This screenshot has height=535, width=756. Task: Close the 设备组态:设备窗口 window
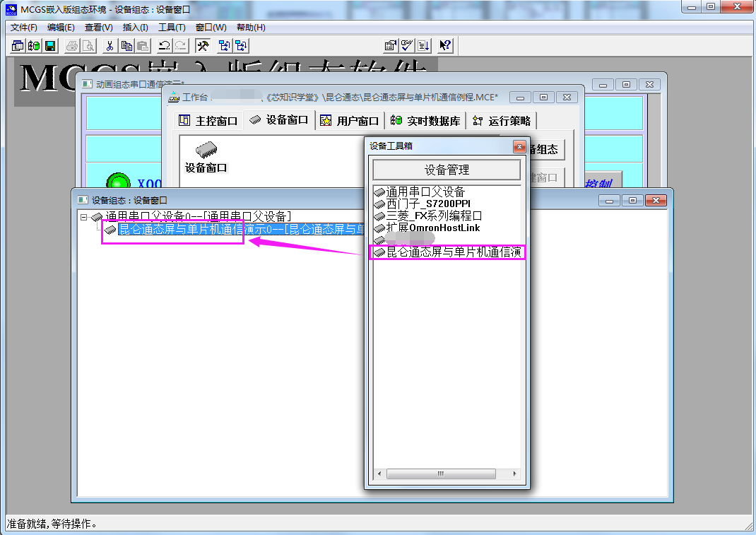[656, 200]
